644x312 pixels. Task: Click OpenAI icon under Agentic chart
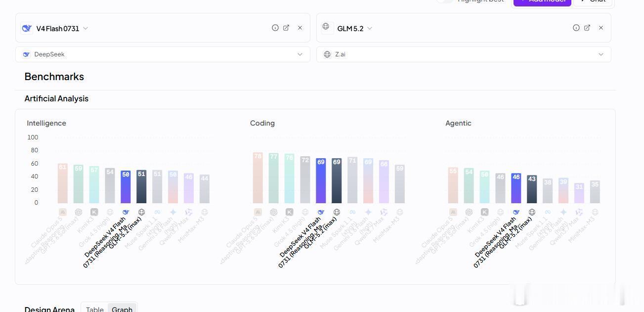click(469, 212)
